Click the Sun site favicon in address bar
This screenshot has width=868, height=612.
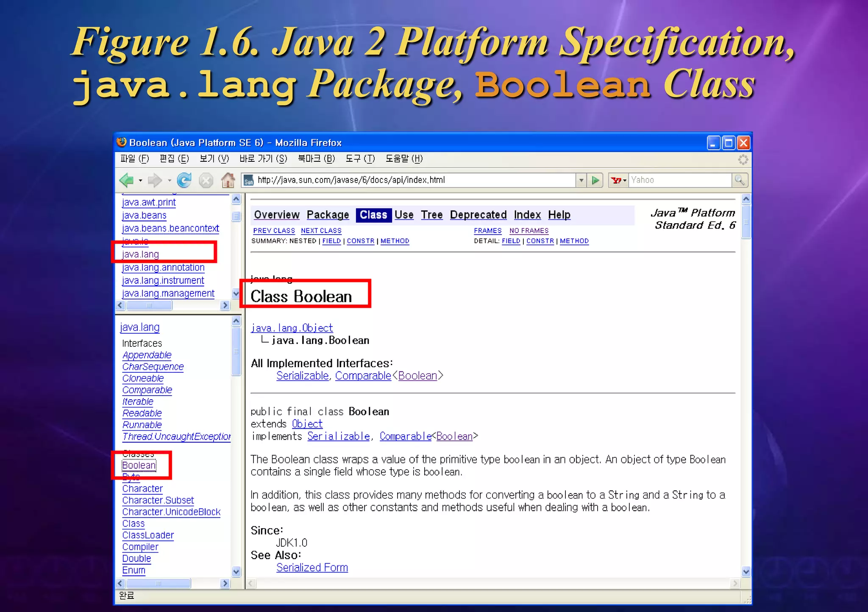(x=249, y=180)
